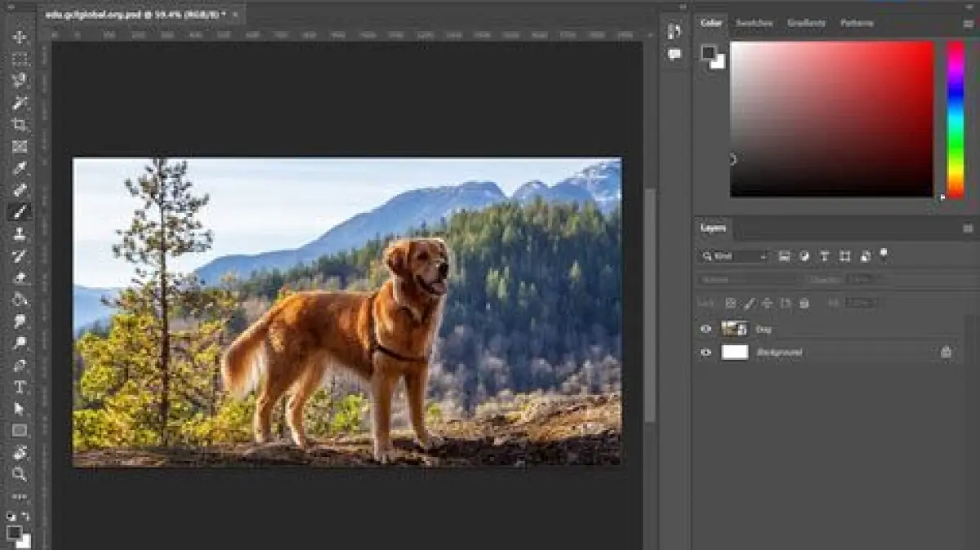Select the Move tool
Screen dimensions: 980x550
tap(20, 37)
